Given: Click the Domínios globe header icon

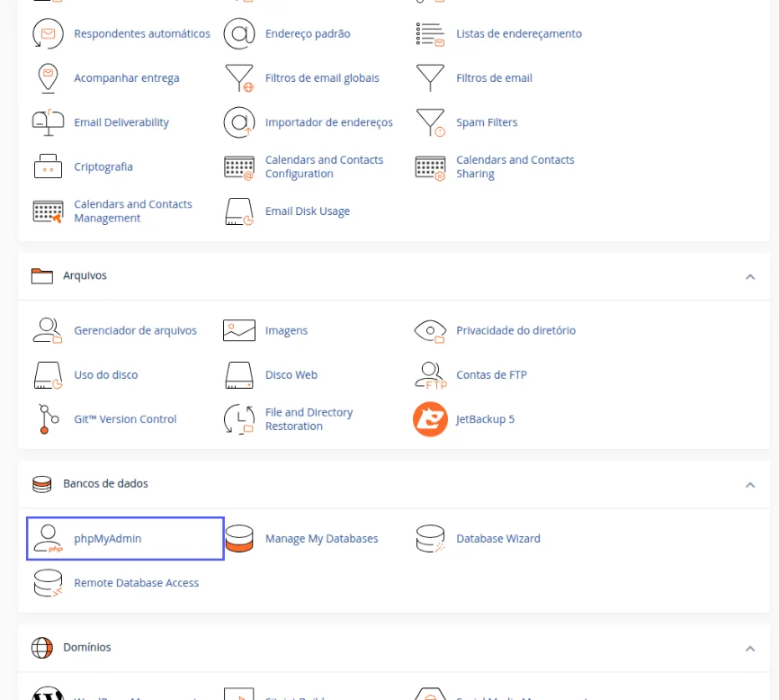Looking at the screenshot, I should point(41,648).
